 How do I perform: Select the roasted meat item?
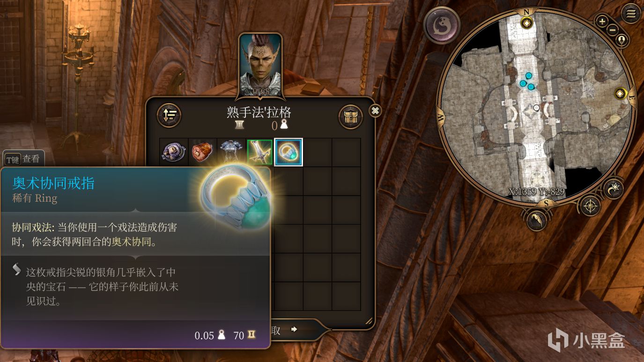click(202, 152)
